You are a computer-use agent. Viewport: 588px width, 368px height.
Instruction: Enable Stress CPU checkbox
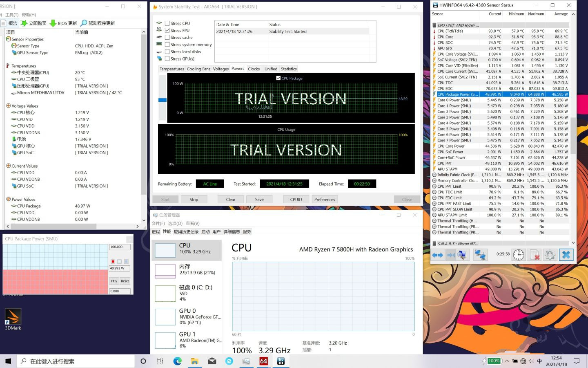(x=167, y=23)
